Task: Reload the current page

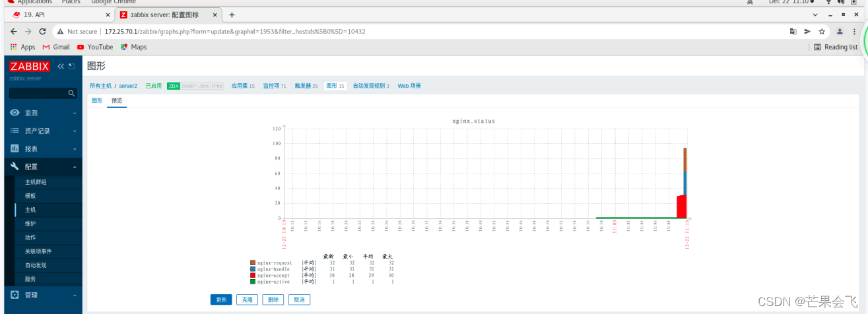Action: (43, 31)
